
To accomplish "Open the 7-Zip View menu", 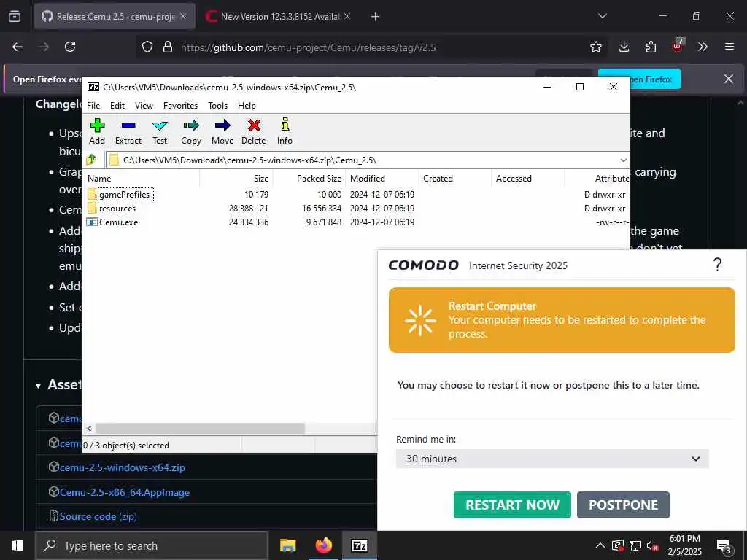I will [x=144, y=106].
